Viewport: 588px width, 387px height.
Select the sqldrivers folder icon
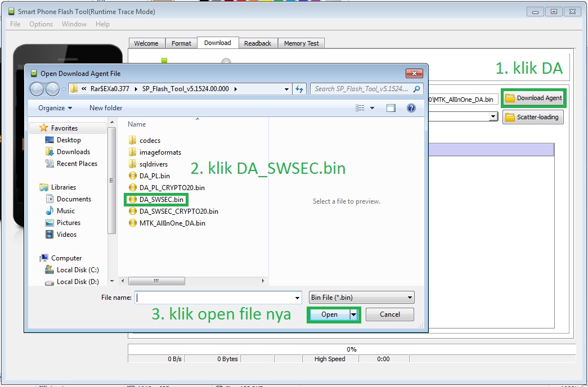tap(132, 164)
